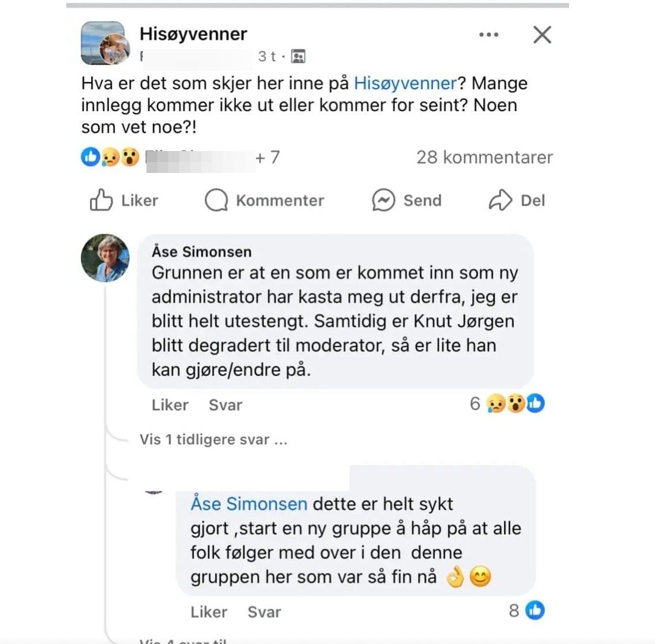Click the Åse Simonsen mention in the reply

point(249,504)
